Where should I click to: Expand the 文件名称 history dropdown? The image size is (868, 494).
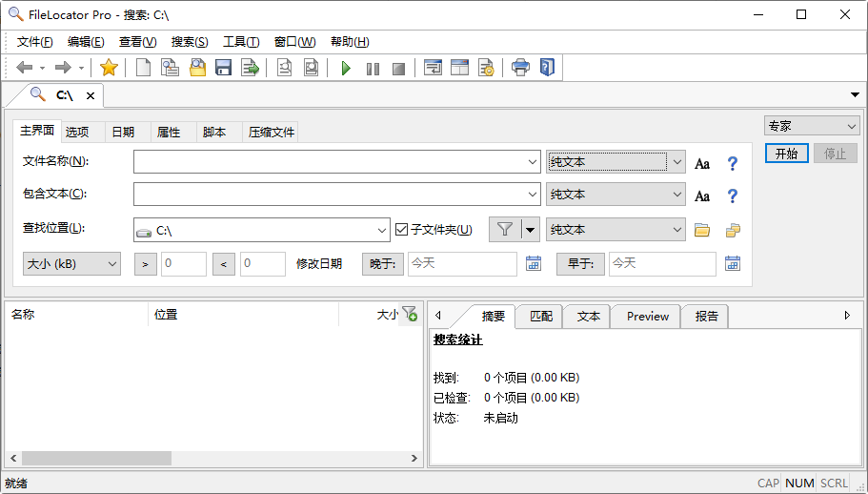tap(532, 162)
